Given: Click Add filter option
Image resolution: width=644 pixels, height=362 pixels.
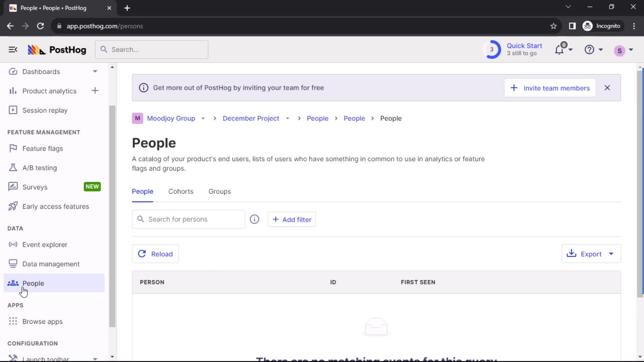Looking at the screenshot, I should point(291,219).
